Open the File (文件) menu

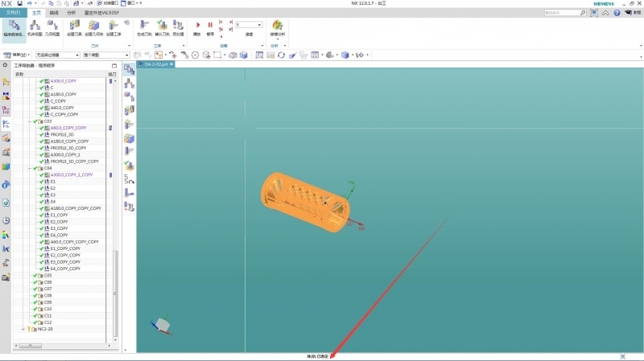13,13
